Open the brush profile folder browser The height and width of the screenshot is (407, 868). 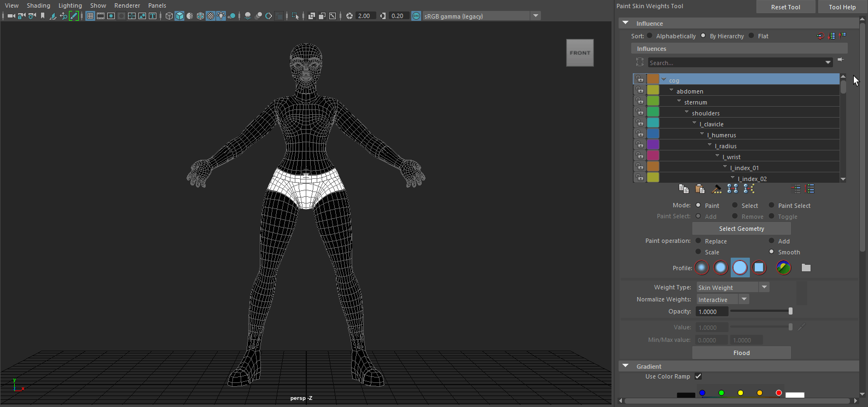(x=806, y=268)
